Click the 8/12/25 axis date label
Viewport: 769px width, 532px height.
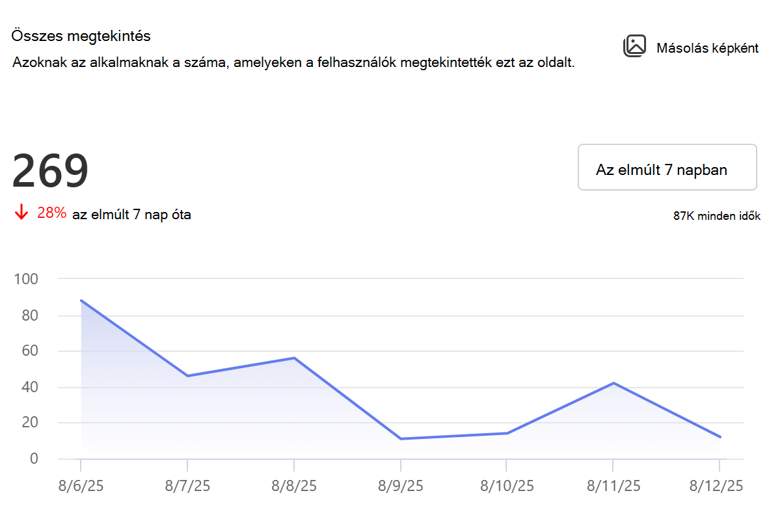(x=716, y=486)
